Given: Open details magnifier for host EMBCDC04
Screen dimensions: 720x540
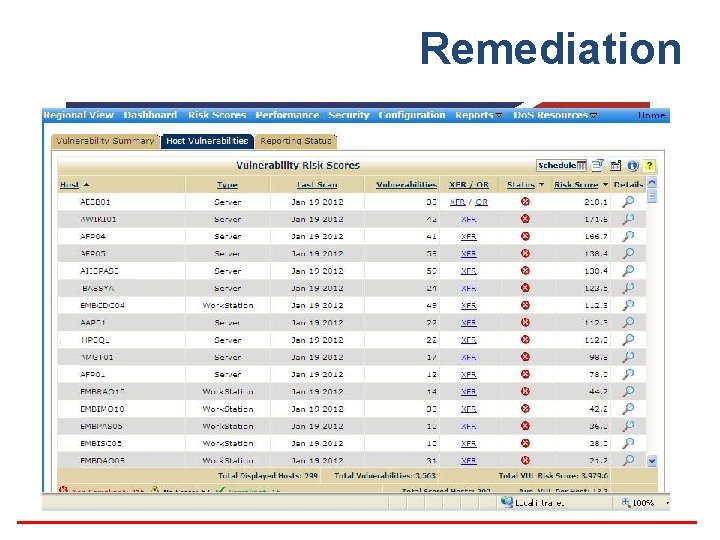Looking at the screenshot, I should 628,305.
